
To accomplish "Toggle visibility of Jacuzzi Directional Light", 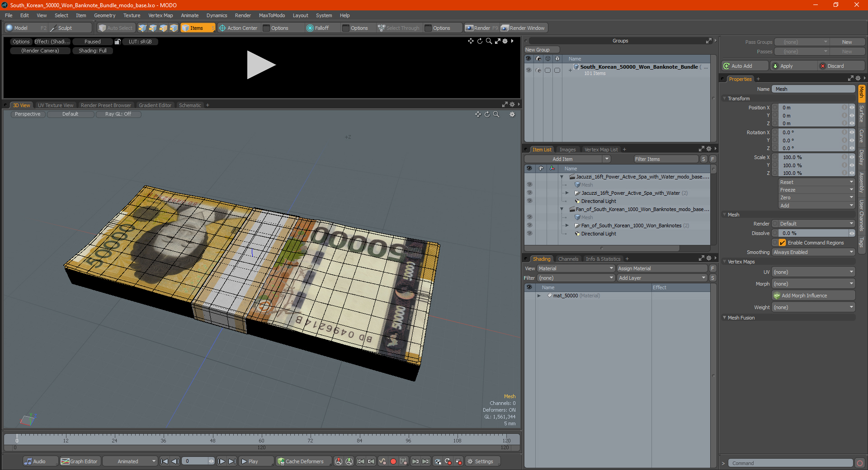I will pos(529,201).
